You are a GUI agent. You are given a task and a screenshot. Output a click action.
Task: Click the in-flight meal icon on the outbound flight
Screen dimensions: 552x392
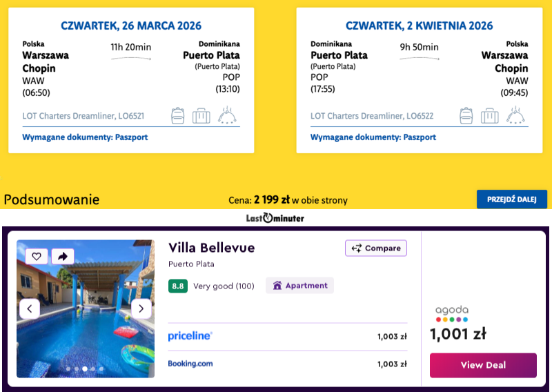(x=227, y=115)
